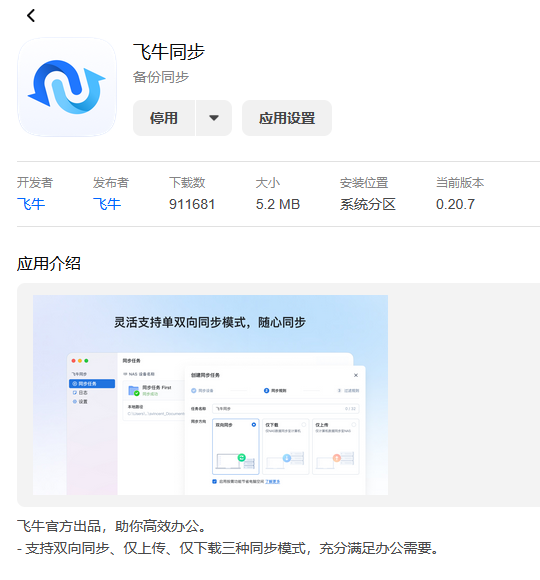Click the 停用 button to disable the app
The height and width of the screenshot is (580, 540).
click(164, 118)
